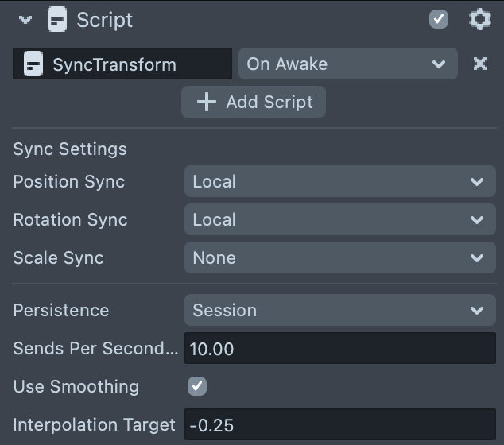Screen dimensions: 504x445
Task: Click the Position Sync label
Action: [x=69, y=182]
